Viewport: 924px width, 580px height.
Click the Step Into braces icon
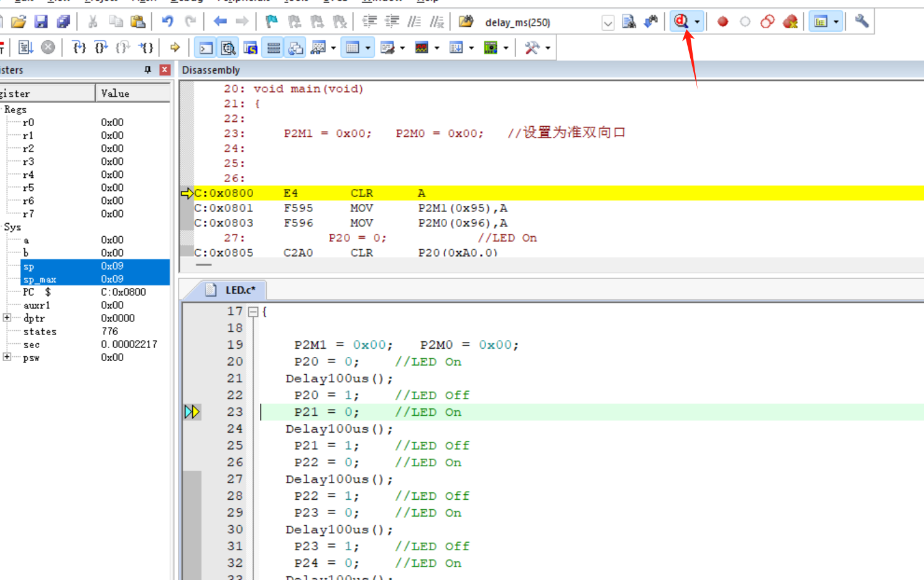(79, 47)
